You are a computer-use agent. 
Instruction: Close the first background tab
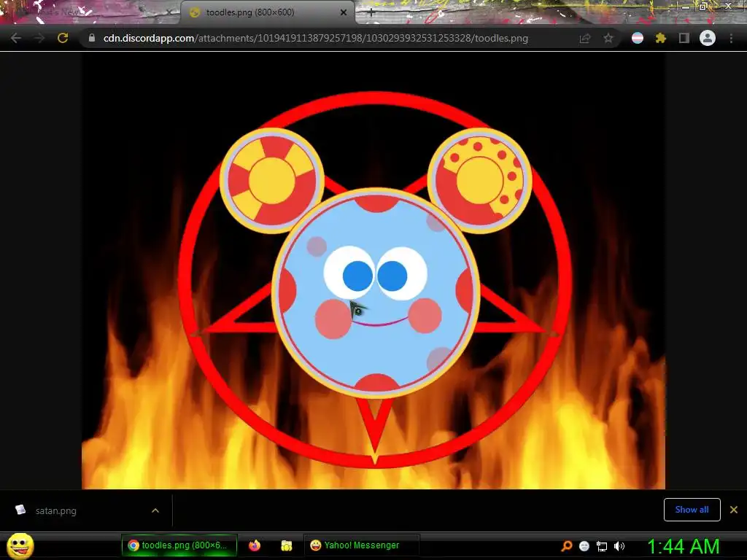point(169,12)
